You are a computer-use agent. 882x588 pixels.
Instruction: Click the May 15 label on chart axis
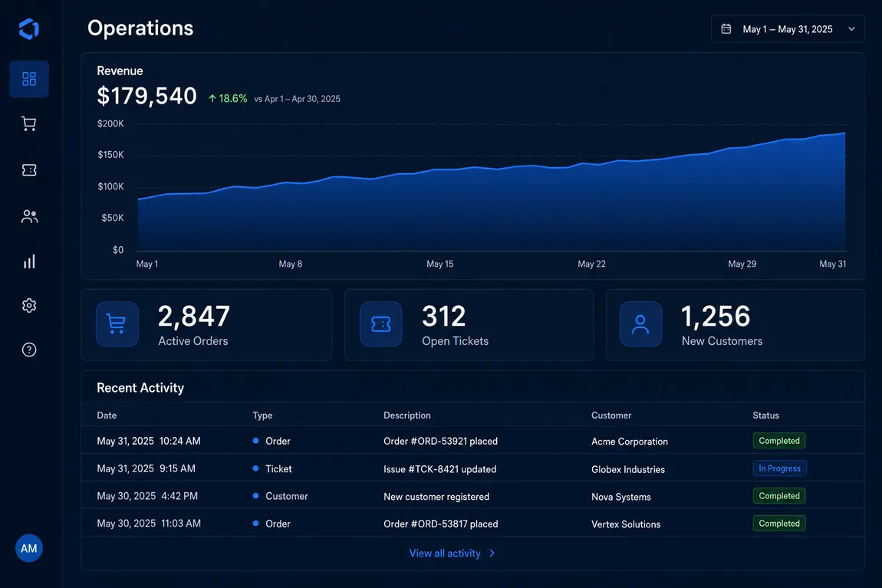click(x=440, y=264)
